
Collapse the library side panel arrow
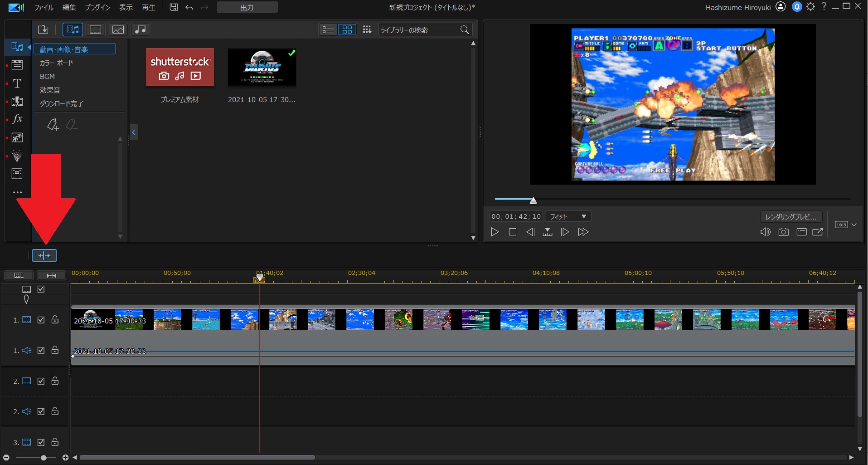(x=134, y=132)
